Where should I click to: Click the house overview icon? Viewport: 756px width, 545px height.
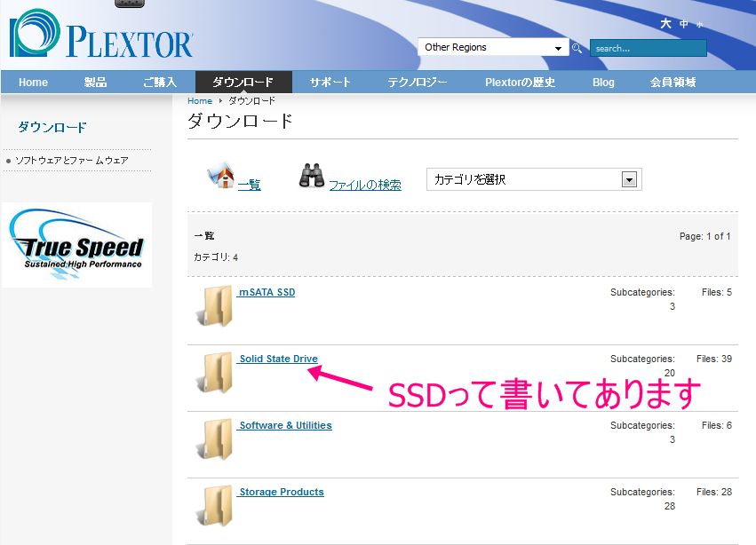pyautogui.click(x=221, y=176)
